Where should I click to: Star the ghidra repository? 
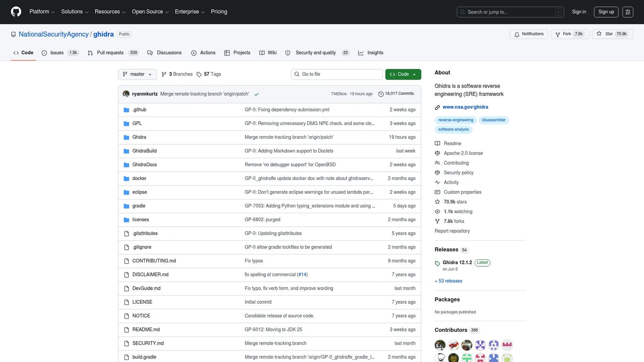coord(612,34)
